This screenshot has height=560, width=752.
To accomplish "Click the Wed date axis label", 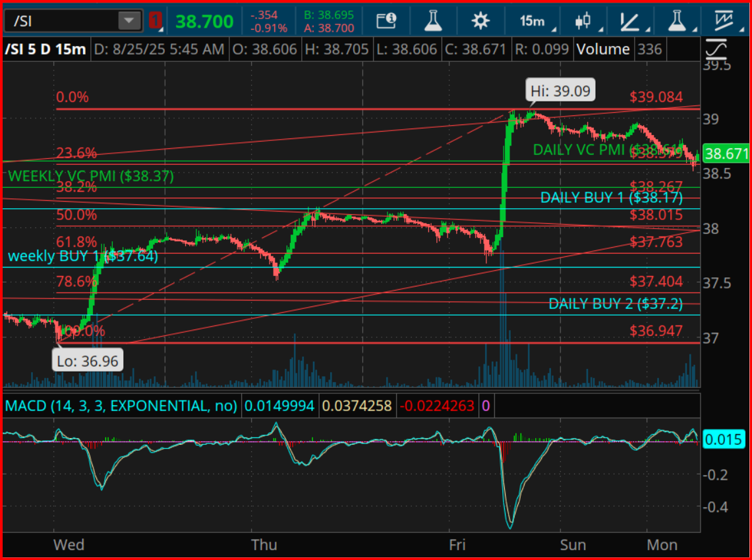I will click(69, 545).
